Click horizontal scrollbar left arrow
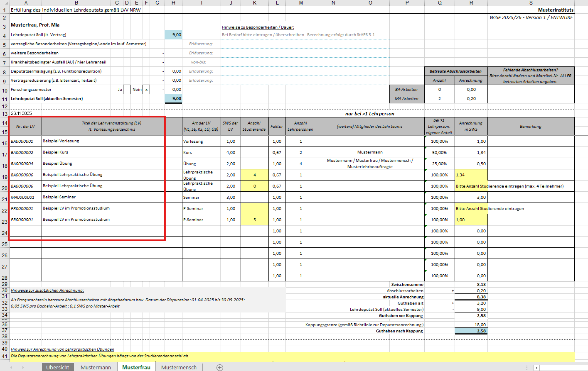588x371 pixels. click(x=536, y=367)
